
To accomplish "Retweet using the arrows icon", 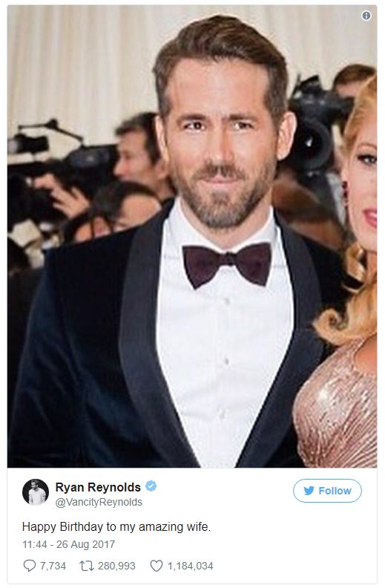I will click(x=87, y=566).
